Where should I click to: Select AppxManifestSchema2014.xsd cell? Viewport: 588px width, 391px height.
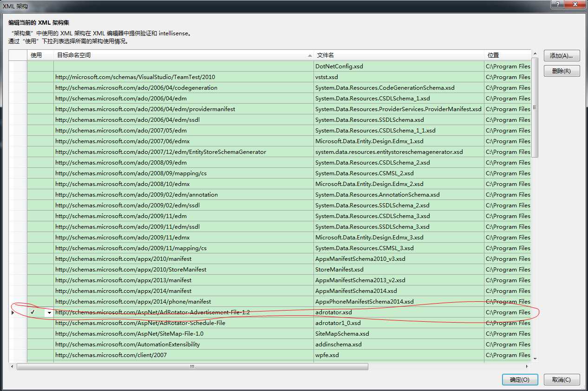click(399, 291)
